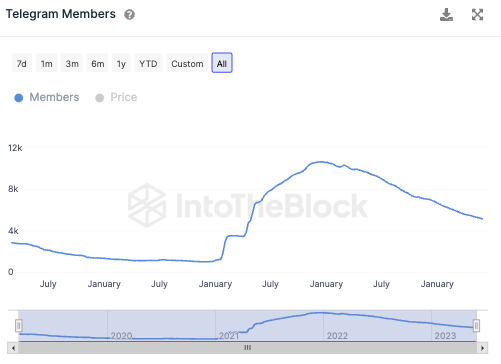Click the 0 y-axis label
This screenshot has width=501, height=364.
click(11, 272)
